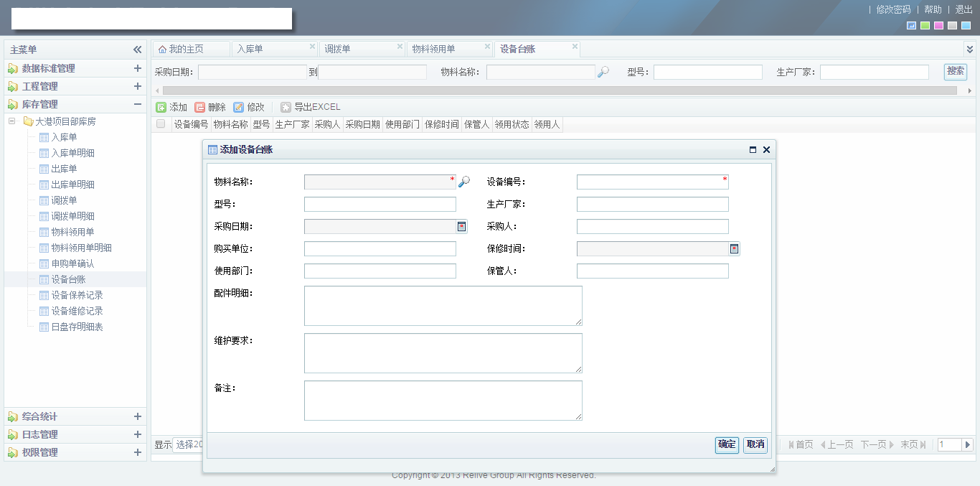This screenshot has height=486, width=980.
Task: Collapse the 大潜项目部库房 tree node
Action: tap(13, 121)
